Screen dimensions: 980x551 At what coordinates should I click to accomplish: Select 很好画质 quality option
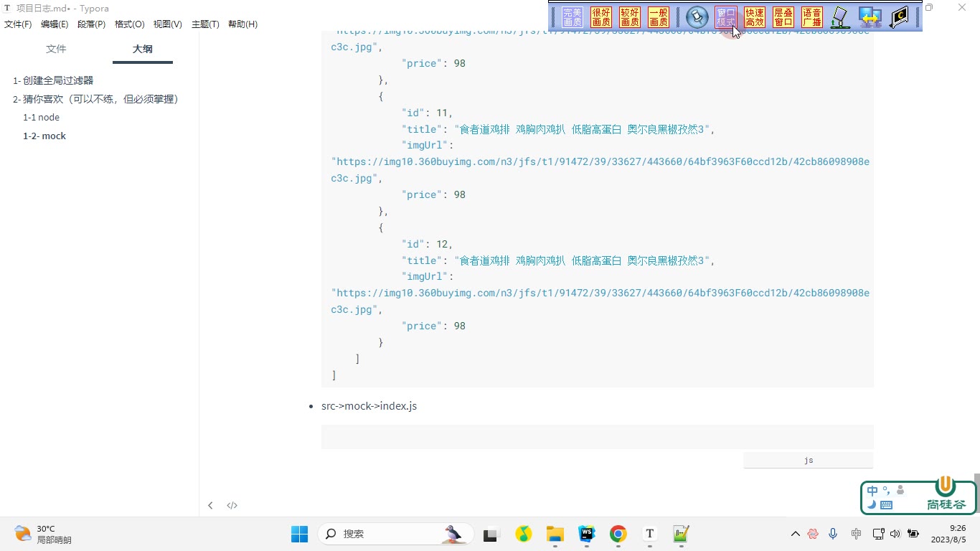point(601,17)
